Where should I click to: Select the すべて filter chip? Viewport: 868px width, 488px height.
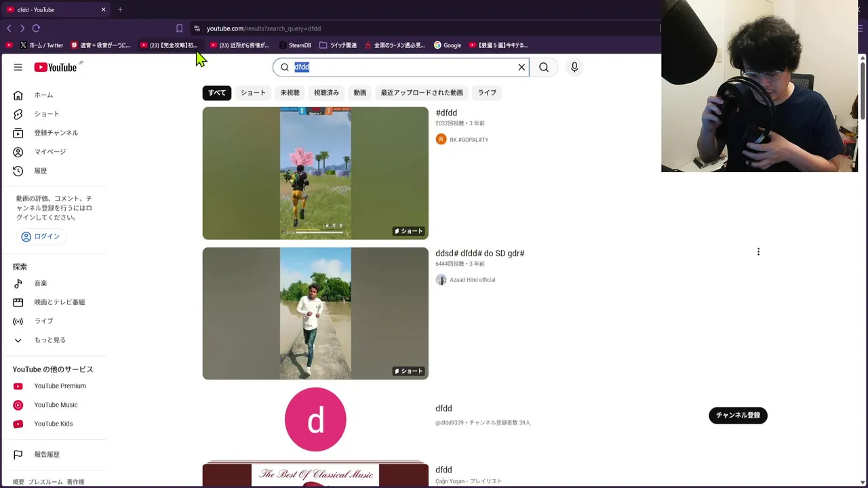pyautogui.click(x=217, y=93)
